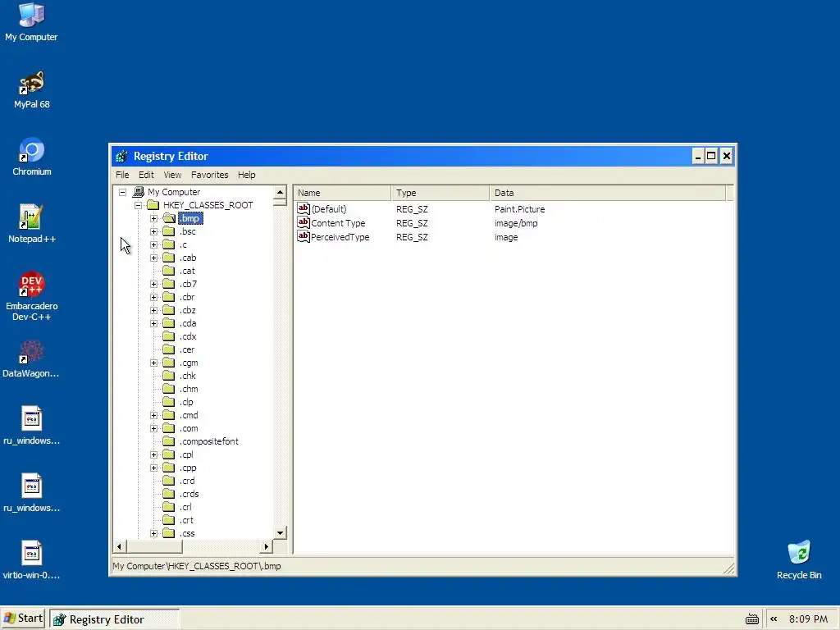Expand the .c key
This screenshot has width=840, height=630.
(x=153, y=244)
